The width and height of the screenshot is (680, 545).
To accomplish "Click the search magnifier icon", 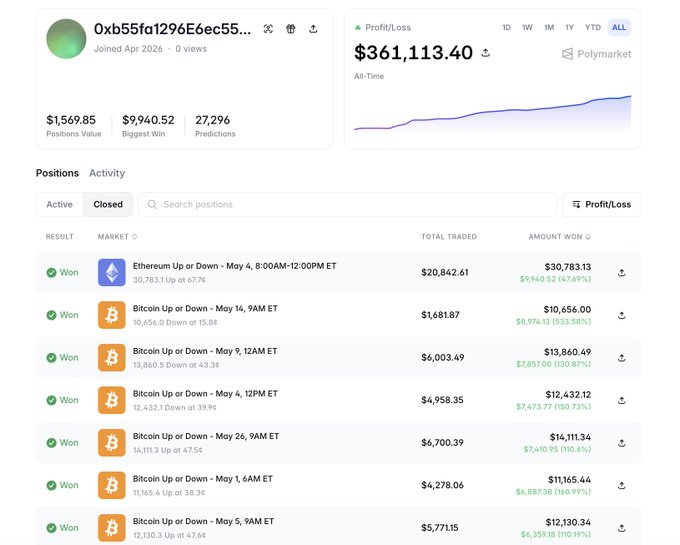I will point(152,204).
